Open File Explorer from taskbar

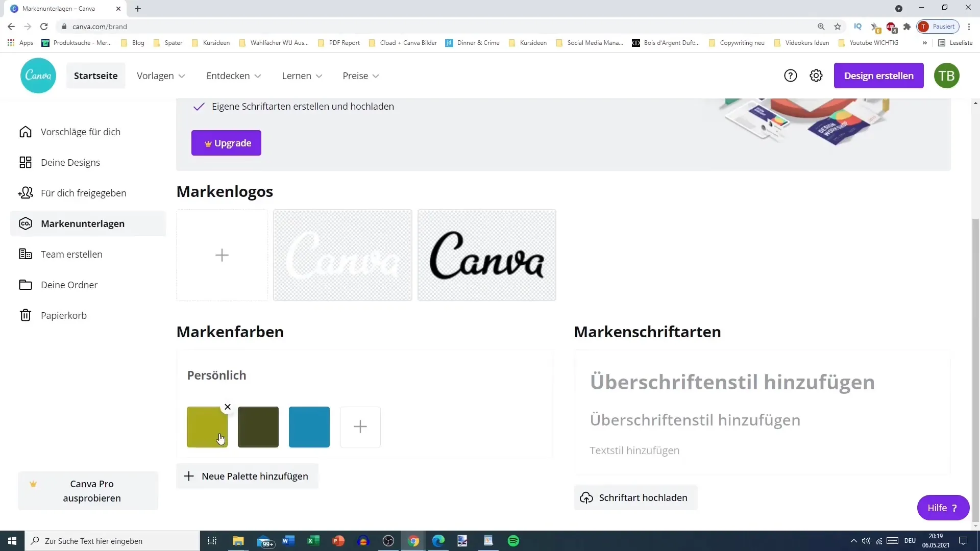(x=238, y=541)
